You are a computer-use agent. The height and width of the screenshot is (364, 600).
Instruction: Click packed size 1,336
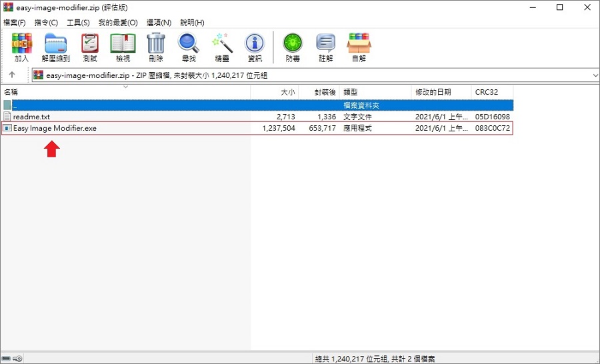point(327,117)
